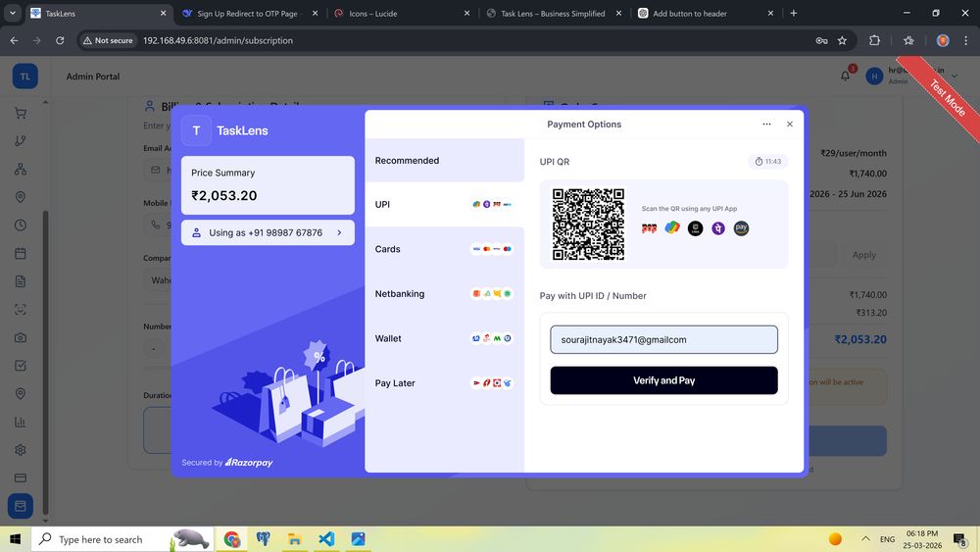Expand the 'Using as +91 98987 67876' row
Screen dimensions: 980x552
click(x=268, y=233)
